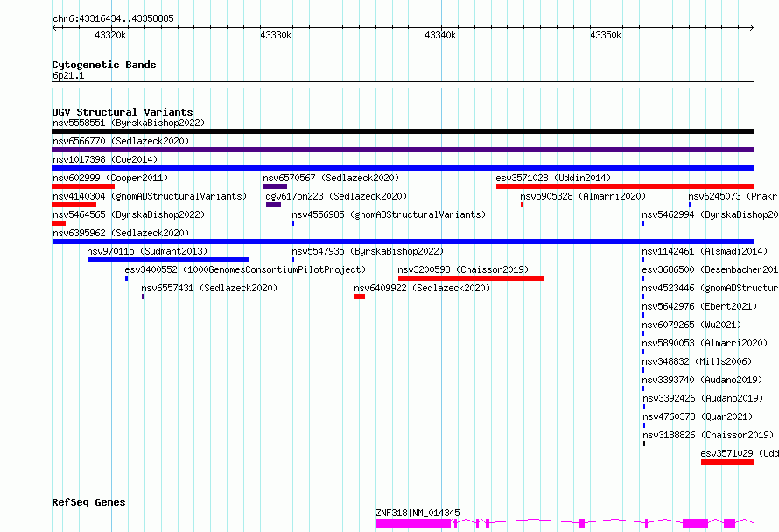The height and width of the screenshot is (532, 779).
Task: Open nsv5547935 (ByrskaBishop2022) label
Action: pos(368,251)
